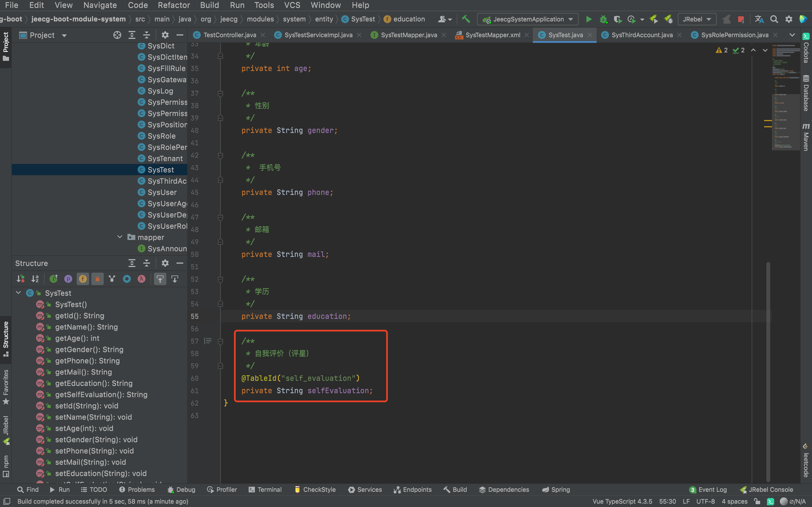The height and width of the screenshot is (507, 812).
Task: Click the Debug bug icon in toolbar
Action: tap(603, 19)
